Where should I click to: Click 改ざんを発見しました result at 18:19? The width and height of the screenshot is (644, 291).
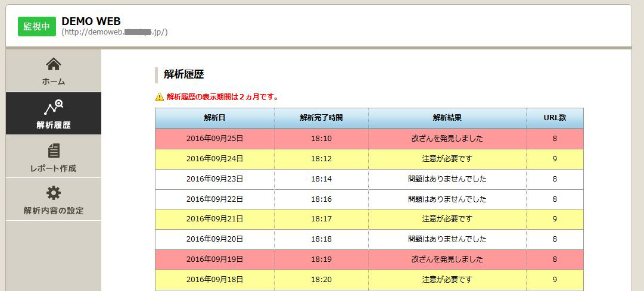447,259
